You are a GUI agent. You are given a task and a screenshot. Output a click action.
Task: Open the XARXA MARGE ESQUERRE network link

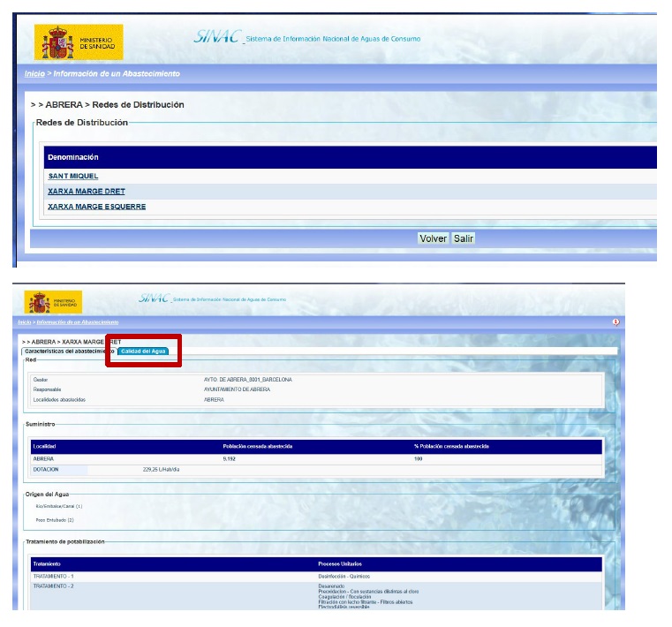coord(96,207)
